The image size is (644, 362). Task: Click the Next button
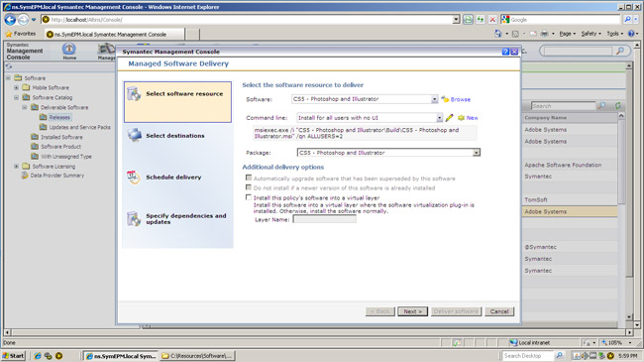click(412, 311)
